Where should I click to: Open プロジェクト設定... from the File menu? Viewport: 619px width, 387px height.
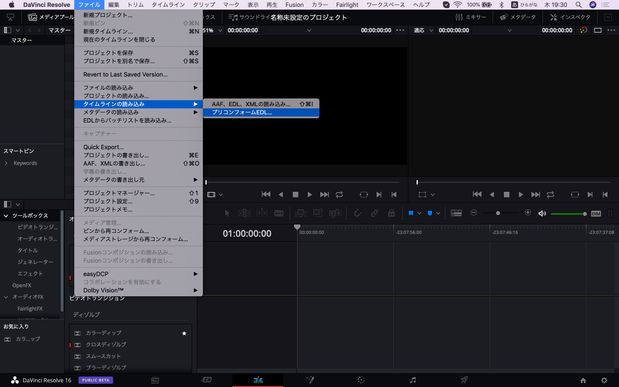coord(139,201)
